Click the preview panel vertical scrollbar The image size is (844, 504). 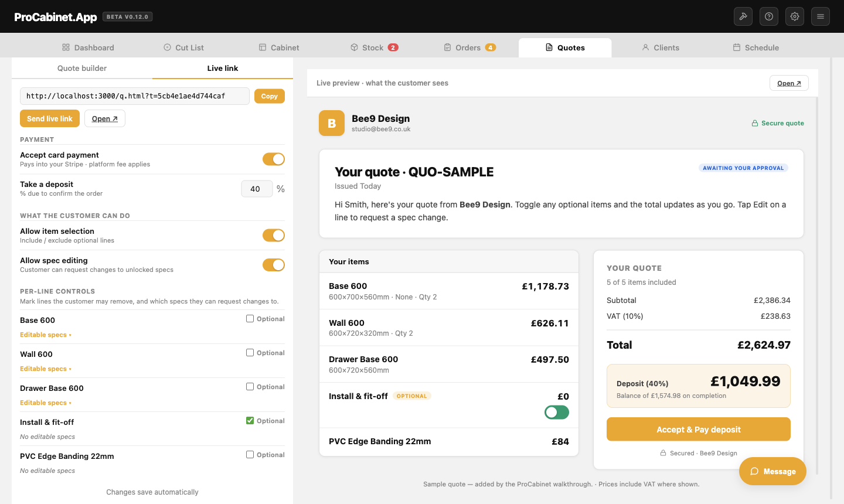(816, 286)
